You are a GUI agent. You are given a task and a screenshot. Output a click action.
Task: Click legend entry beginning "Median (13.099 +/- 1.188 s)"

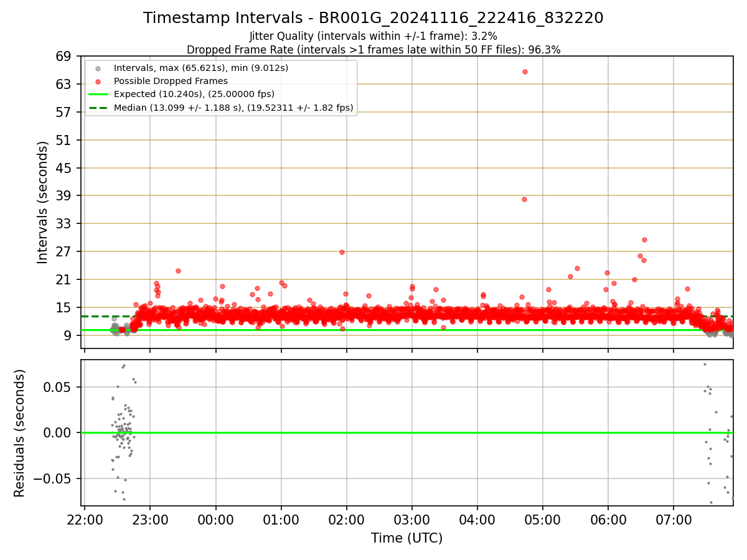coord(233,108)
